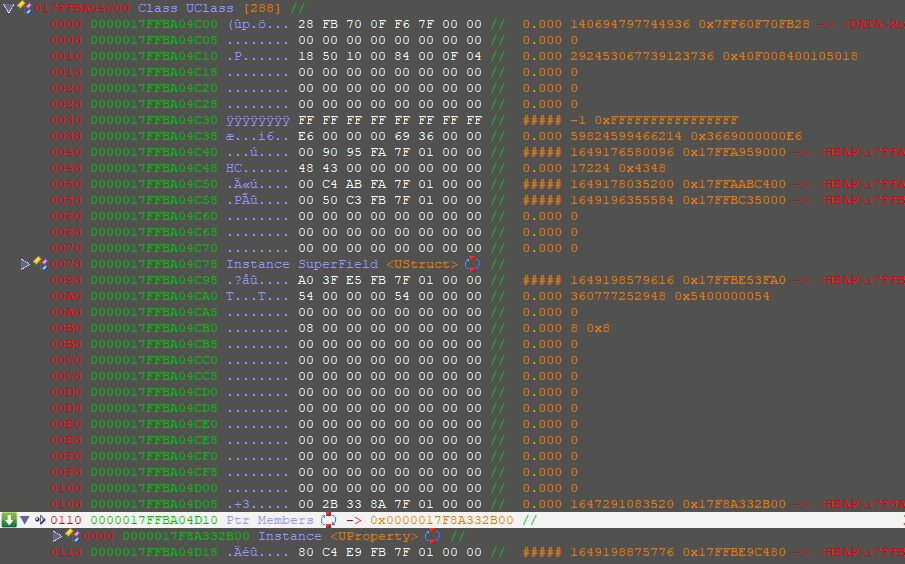
Task: Click the value 0x40F008400105018
Action: coord(790,56)
